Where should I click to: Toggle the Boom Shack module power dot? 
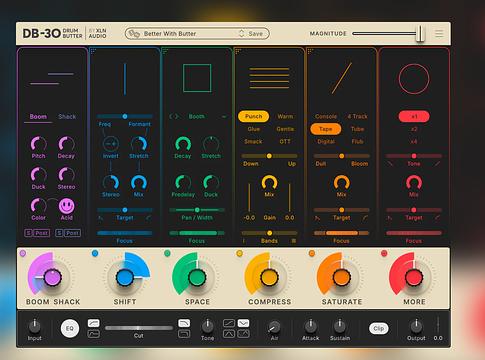pos(23,253)
